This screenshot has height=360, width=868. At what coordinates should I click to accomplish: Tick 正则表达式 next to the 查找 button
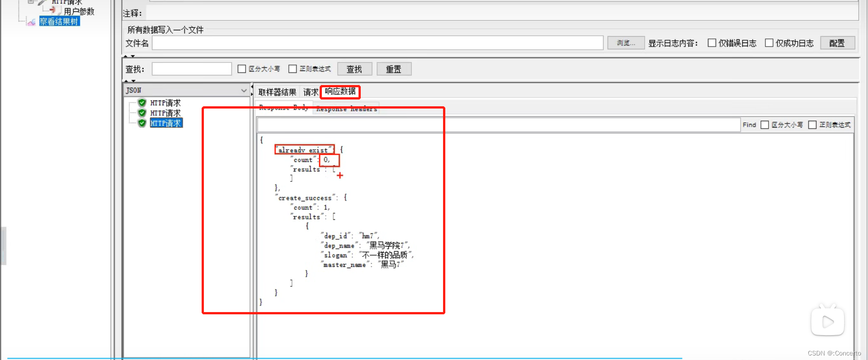(292, 69)
